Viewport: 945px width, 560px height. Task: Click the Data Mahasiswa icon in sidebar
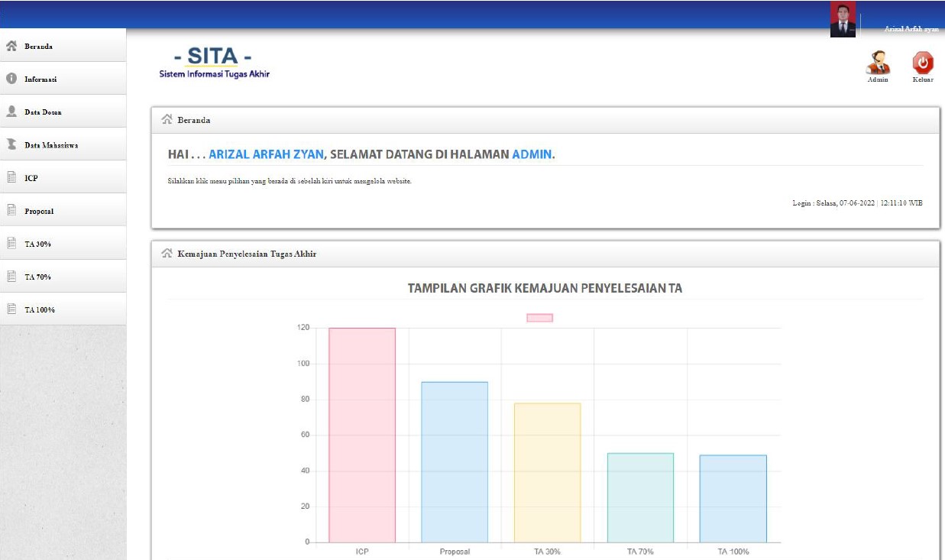pyautogui.click(x=11, y=144)
